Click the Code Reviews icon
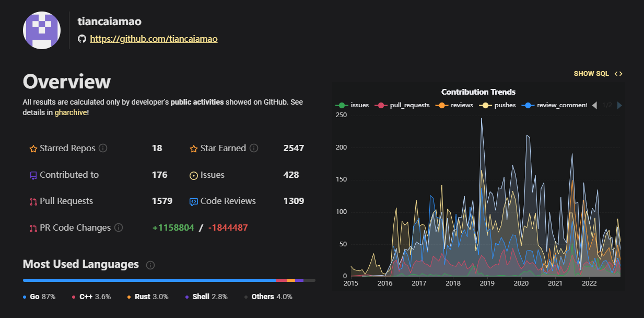The height and width of the screenshot is (318, 644). (x=193, y=201)
